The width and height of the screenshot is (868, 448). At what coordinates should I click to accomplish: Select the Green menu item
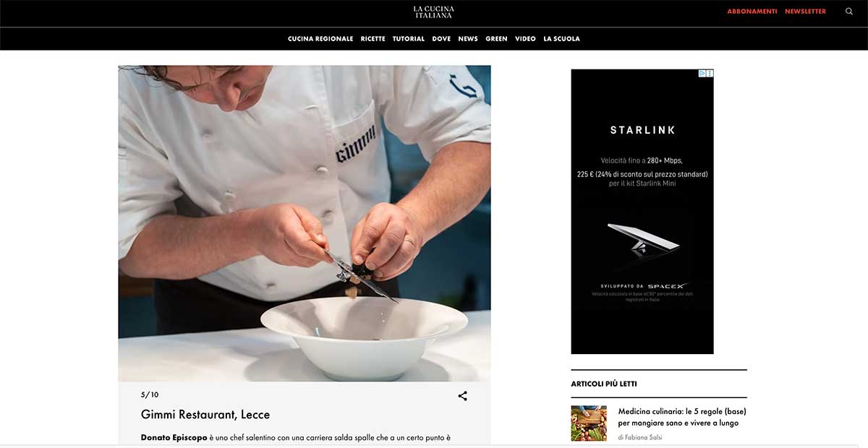[x=496, y=39]
